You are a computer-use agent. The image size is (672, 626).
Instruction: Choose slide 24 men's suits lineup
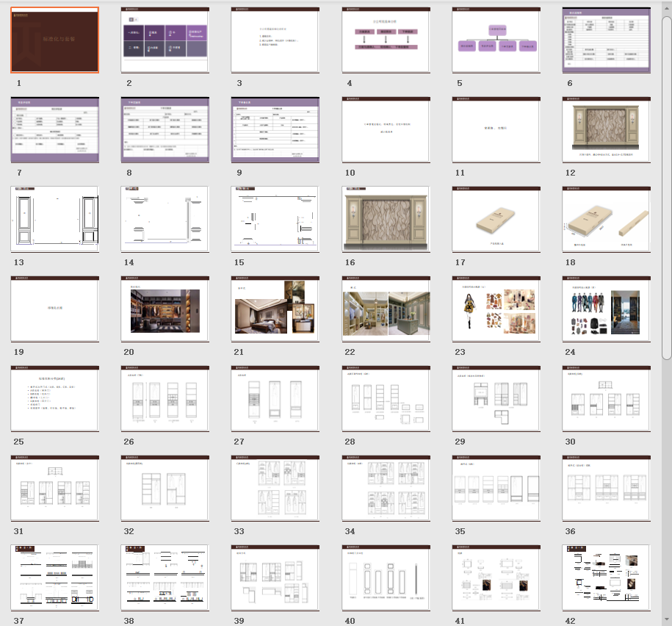(x=606, y=309)
